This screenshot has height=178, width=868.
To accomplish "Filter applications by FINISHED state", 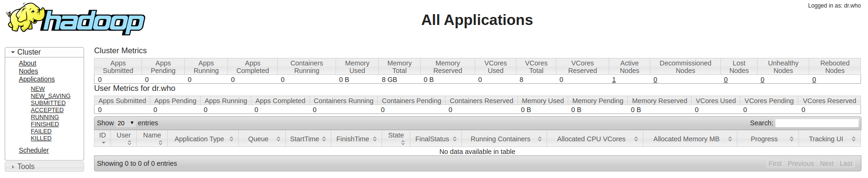I will (45, 124).
